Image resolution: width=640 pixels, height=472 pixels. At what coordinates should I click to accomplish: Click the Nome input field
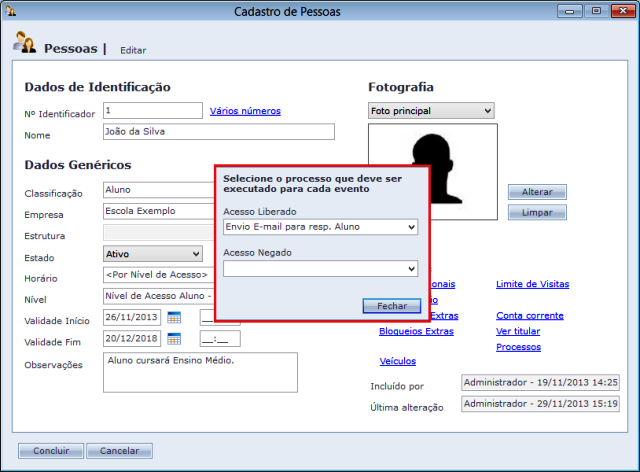(217, 132)
